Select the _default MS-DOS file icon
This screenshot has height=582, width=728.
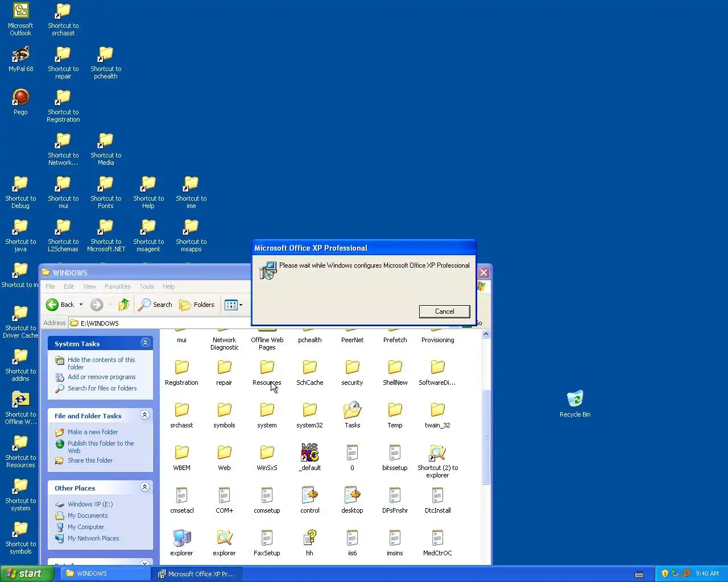pos(309,457)
